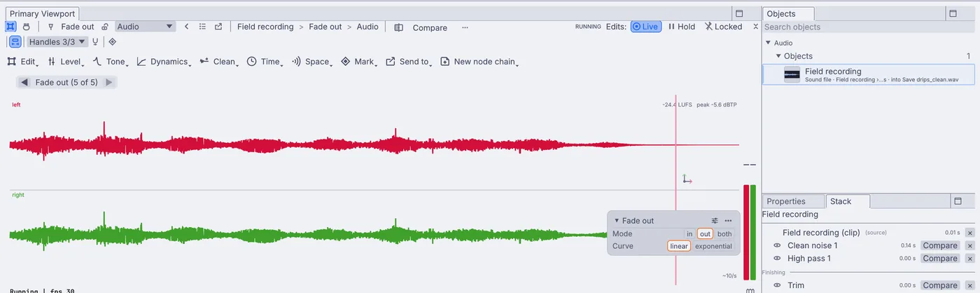Open the viewport toolbar overflow menu
This screenshot has width=980, height=293.
(x=465, y=27)
